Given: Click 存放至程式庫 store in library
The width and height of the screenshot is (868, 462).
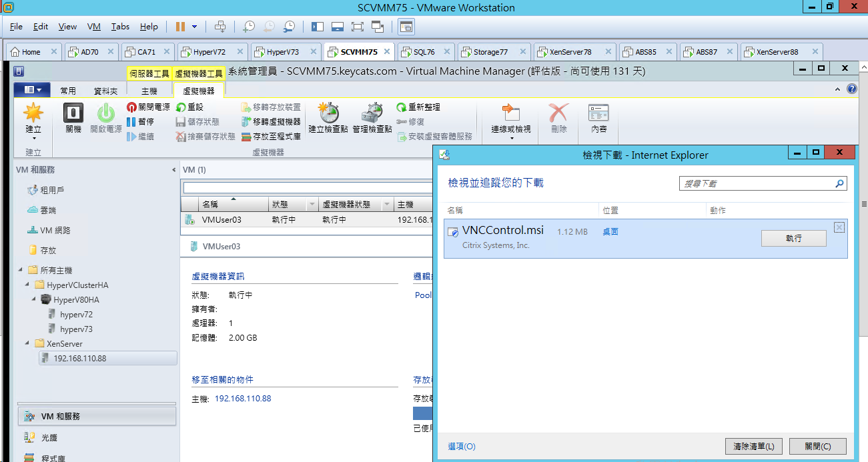Looking at the screenshot, I should pos(271,137).
